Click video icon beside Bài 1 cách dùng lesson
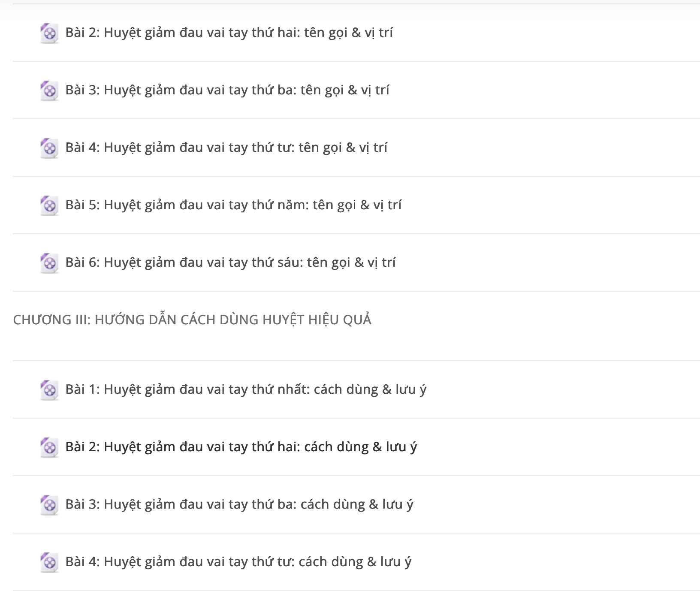Image resolution: width=700 pixels, height=591 pixels. coord(49,390)
